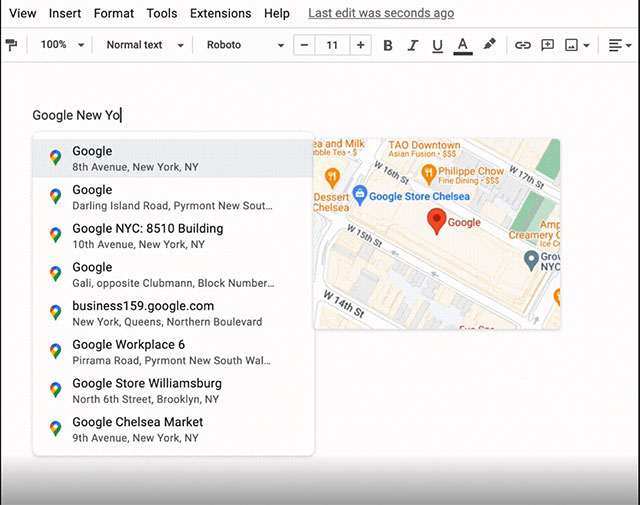Image resolution: width=640 pixels, height=505 pixels.
Task: Click the 'Google New Yo' text in document
Action: click(76, 116)
